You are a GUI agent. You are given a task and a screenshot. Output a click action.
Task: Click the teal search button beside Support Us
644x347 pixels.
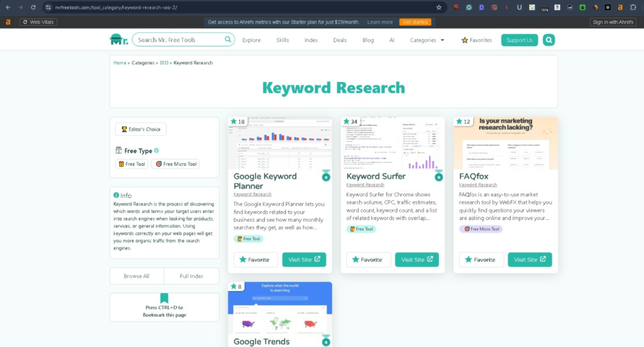(548, 40)
